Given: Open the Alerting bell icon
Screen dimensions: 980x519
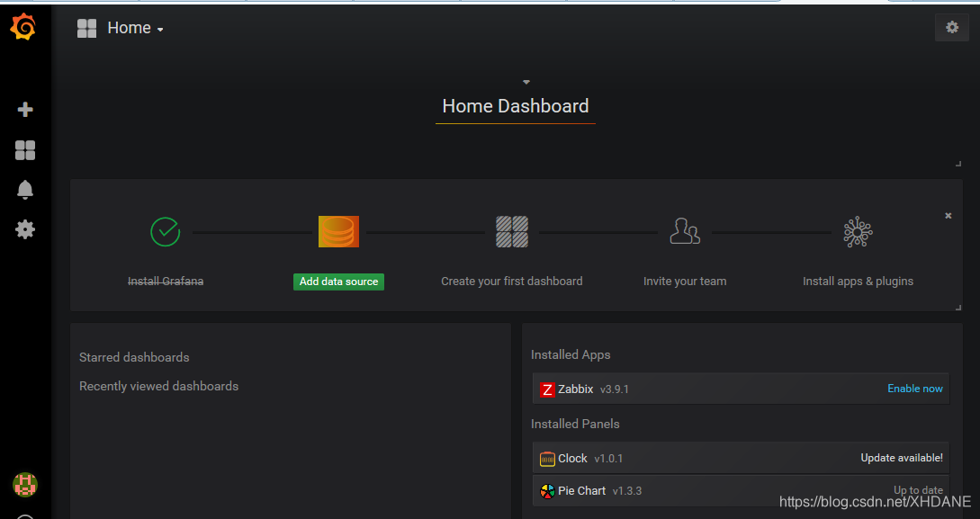Looking at the screenshot, I should (25, 189).
